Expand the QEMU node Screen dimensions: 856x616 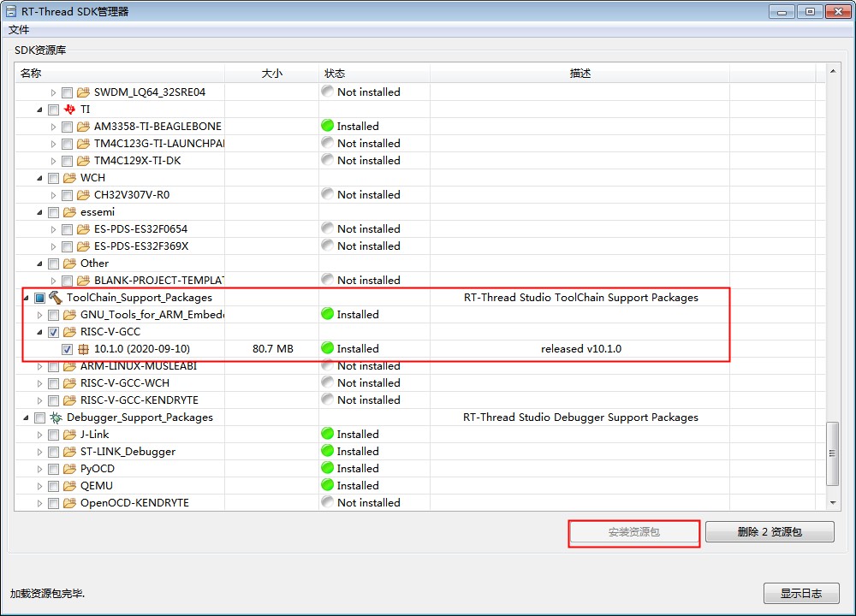pyautogui.click(x=39, y=486)
